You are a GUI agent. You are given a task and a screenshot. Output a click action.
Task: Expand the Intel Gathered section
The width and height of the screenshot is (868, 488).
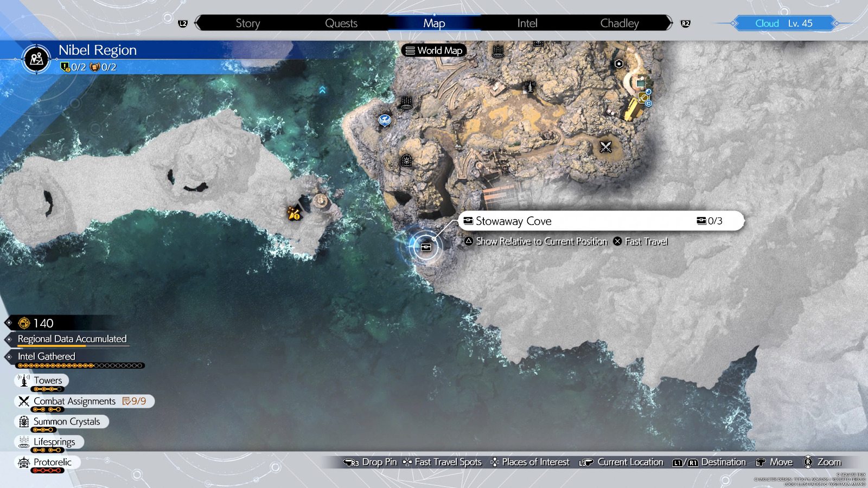click(46, 356)
